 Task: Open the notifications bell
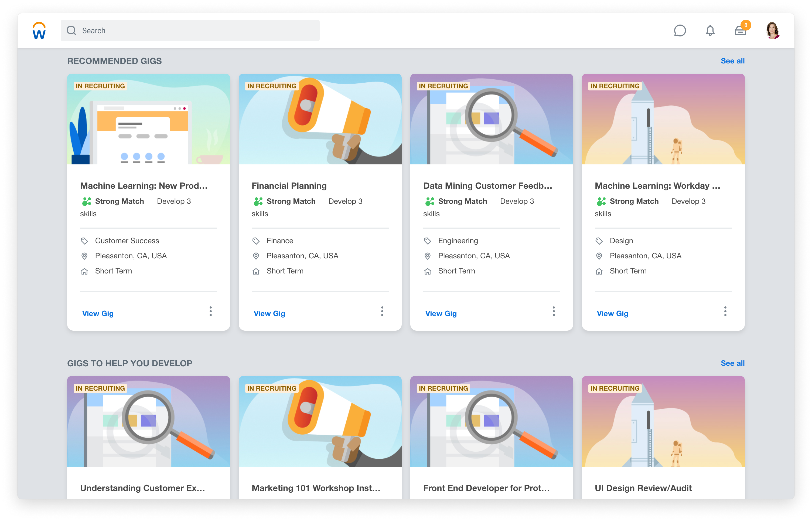tap(710, 31)
